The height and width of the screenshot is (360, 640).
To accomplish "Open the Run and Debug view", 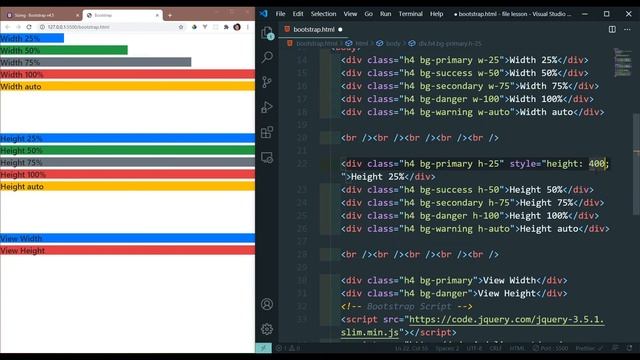I will 267,107.
